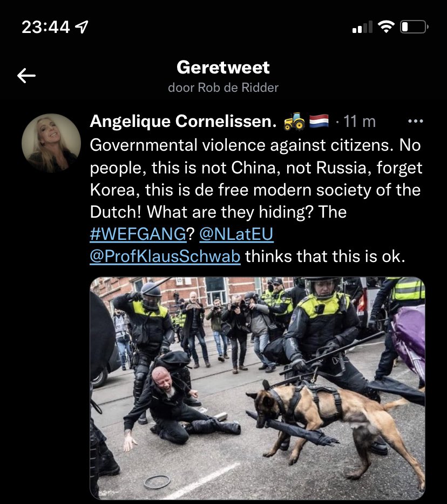Tap the battery indicator icon
Image resolution: width=447 pixels, height=504 pixels.
coord(414,26)
